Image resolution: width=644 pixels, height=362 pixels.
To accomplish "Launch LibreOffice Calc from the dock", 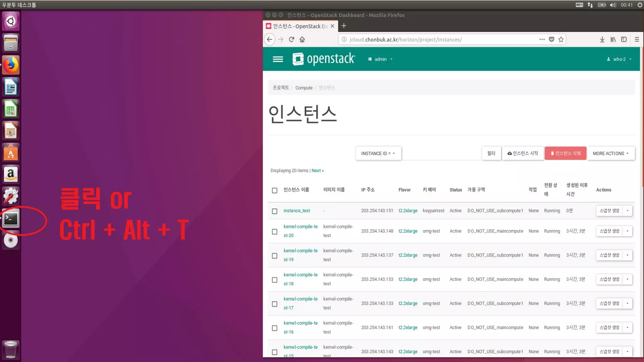I will [11, 109].
